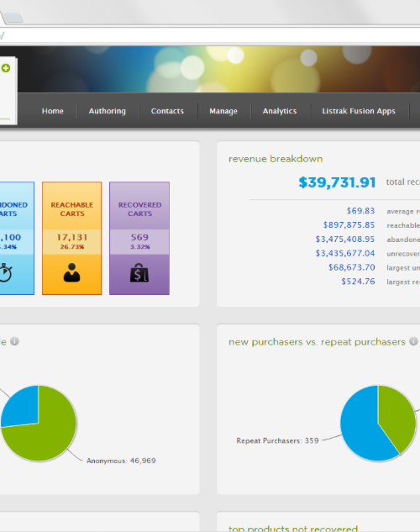
Task: Open the Contacts menu
Action: pyautogui.click(x=167, y=111)
